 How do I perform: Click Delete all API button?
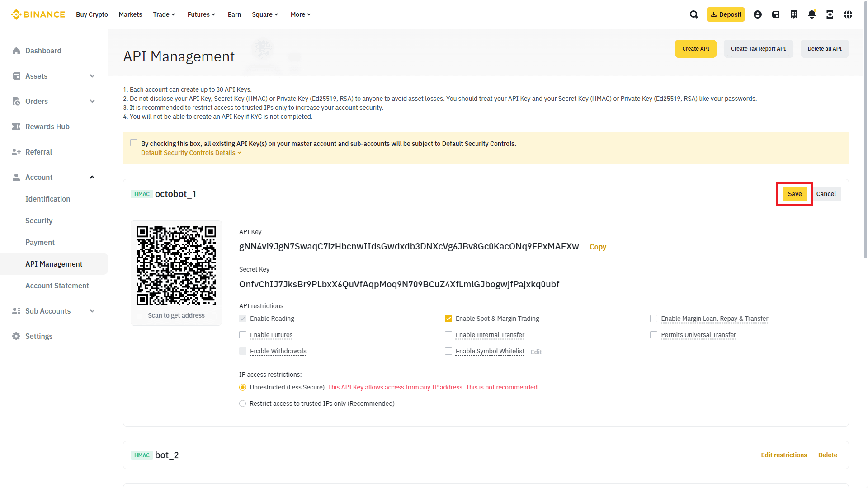[825, 49]
